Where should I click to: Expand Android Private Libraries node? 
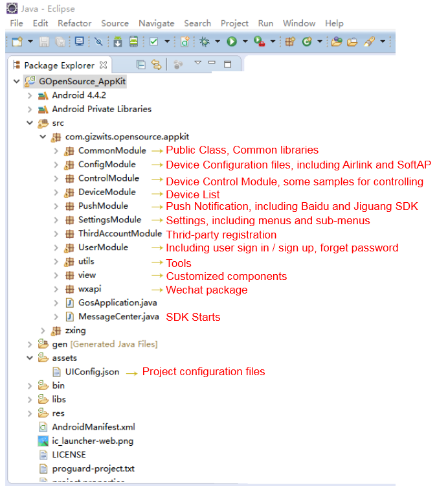point(30,110)
